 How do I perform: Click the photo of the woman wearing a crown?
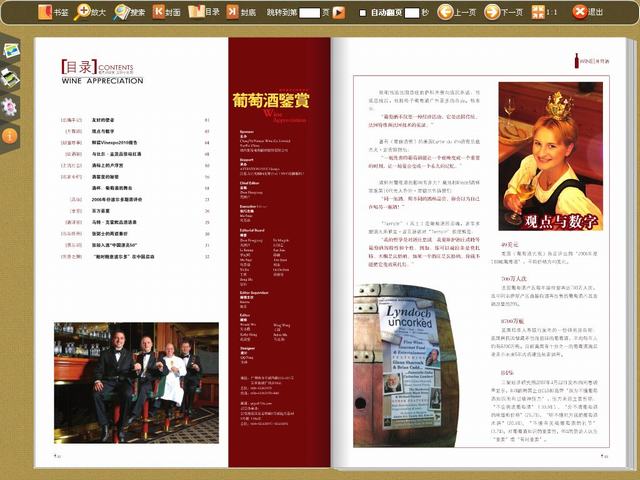coord(551,156)
